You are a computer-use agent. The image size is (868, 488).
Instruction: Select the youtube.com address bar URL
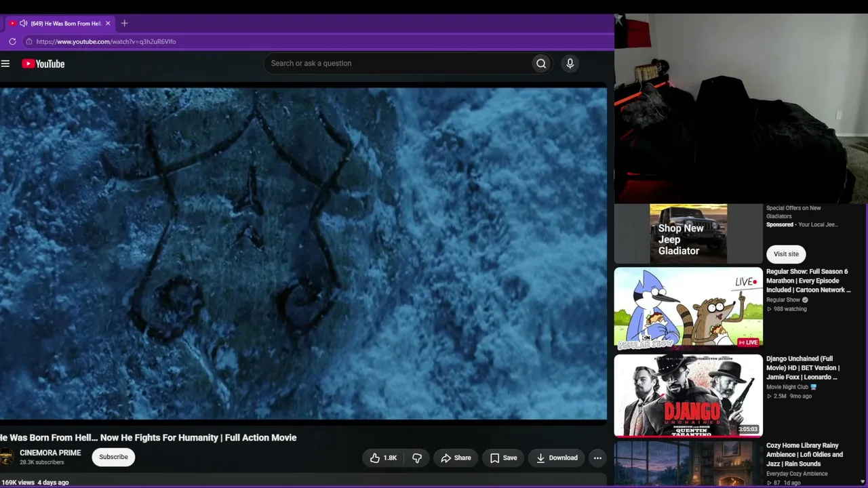(106, 41)
